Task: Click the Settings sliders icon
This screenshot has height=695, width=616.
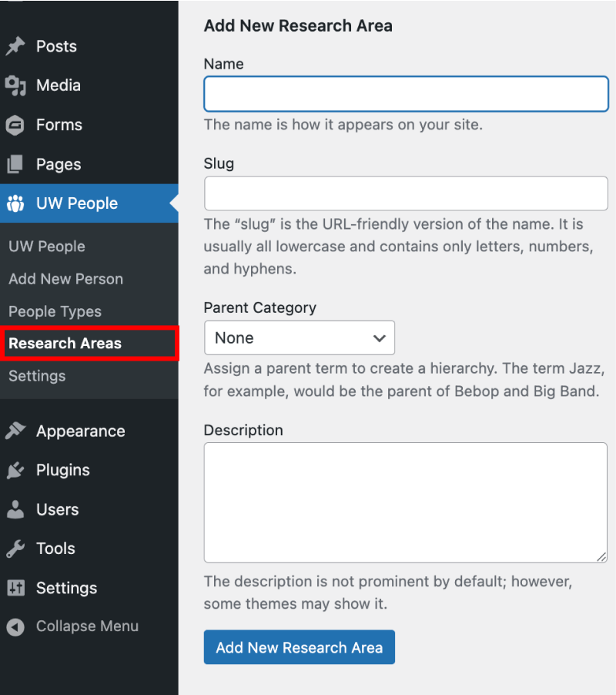Action: coord(15,588)
